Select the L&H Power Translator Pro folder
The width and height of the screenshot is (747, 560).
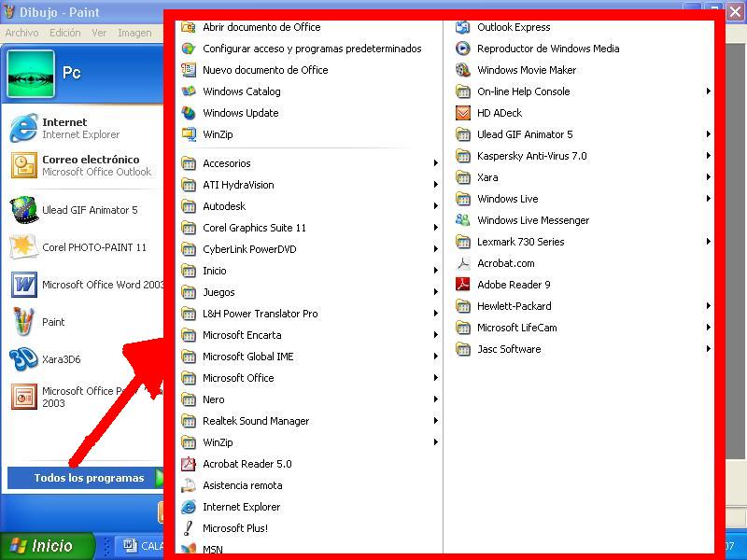tap(310, 314)
